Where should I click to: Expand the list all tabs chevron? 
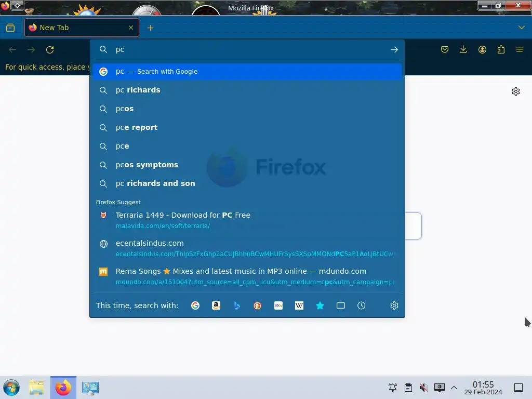(x=521, y=28)
